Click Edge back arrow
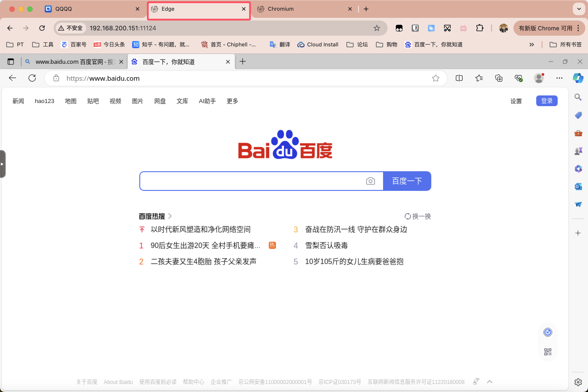The width and height of the screenshot is (588, 392). tap(13, 78)
